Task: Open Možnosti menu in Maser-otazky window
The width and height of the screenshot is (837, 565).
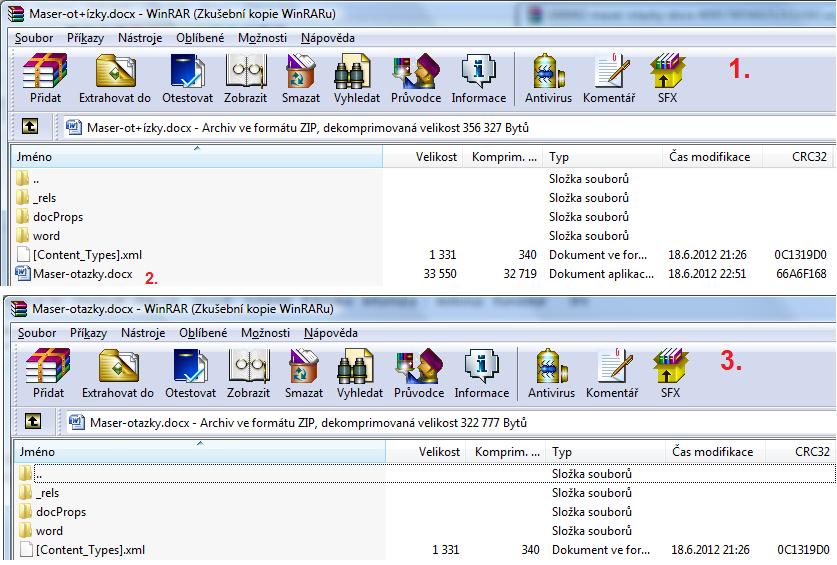Action: 265,333
